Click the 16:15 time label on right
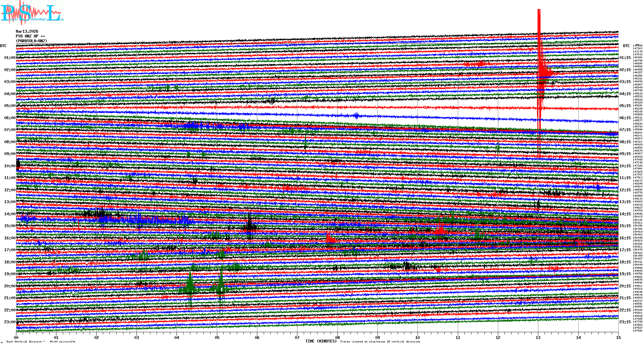Viewport: 644px width, 346px height. [x=625, y=238]
